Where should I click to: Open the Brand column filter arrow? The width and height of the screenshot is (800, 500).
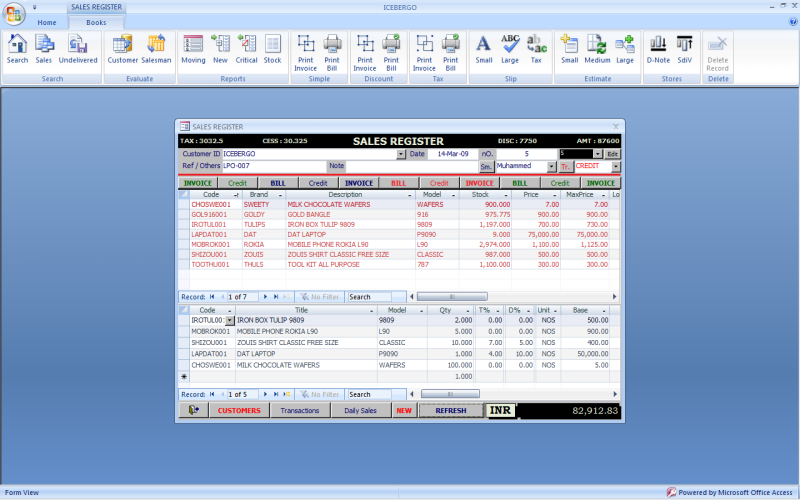tap(280, 195)
